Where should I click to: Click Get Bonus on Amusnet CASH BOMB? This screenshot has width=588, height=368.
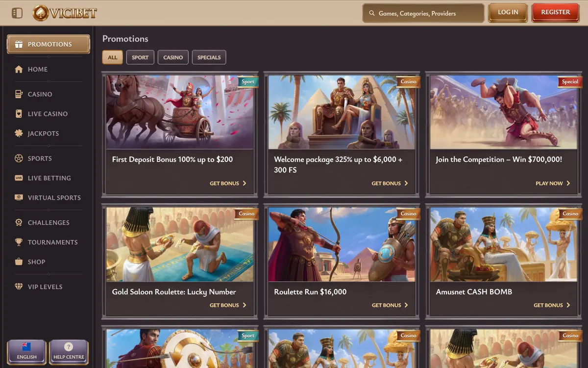[552, 305]
